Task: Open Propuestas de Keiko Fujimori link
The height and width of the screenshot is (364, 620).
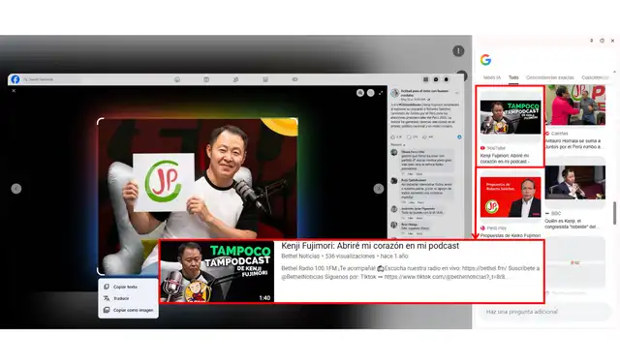Action: pyautogui.click(x=511, y=235)
